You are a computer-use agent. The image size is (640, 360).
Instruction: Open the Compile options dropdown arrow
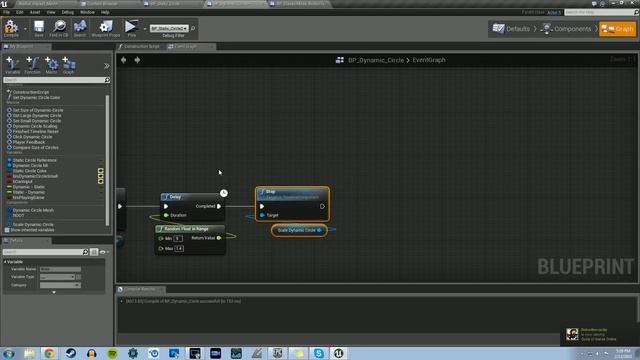[25, 29]
